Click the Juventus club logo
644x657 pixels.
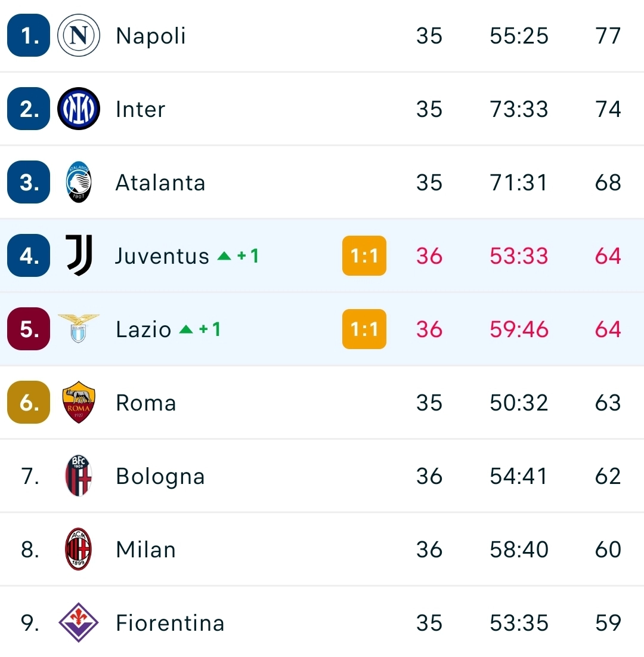pos(78,255)
